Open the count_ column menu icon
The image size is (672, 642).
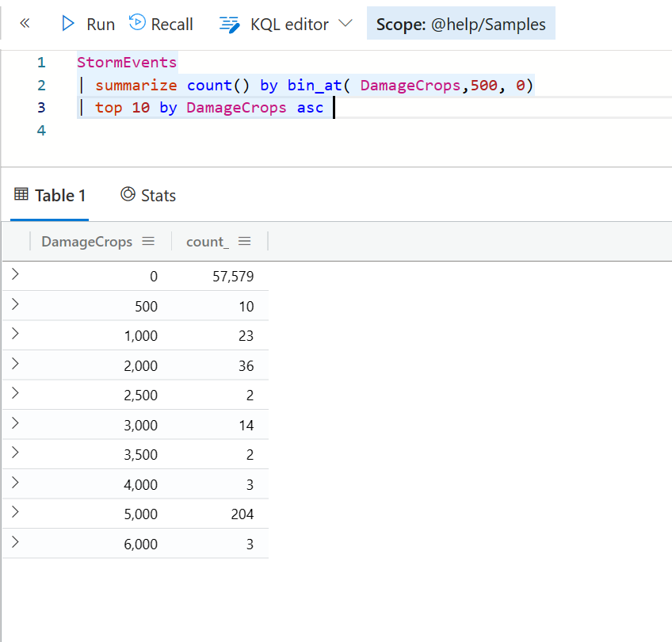(244, 241)
